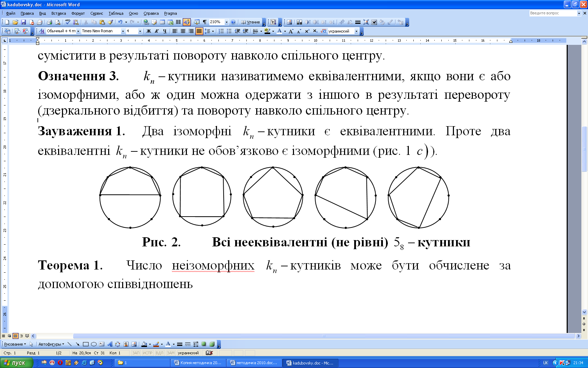Insert a table into the document
The image size is (588, 368).
tap(162, 22)
